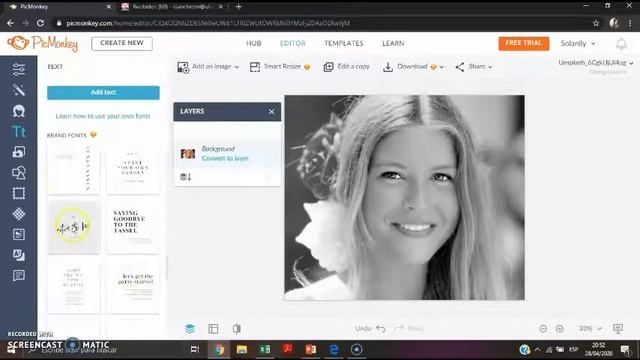The image size is (640, 360).
Task: Click the flip/compare icon in bottom bar
Action: [237, 329]
